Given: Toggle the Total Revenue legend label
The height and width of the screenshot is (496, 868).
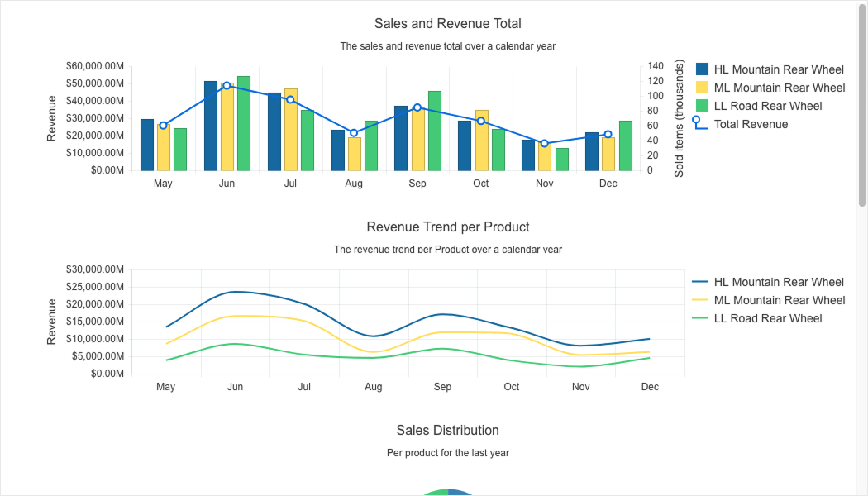Looking at the screenshot, I should 751,124.
